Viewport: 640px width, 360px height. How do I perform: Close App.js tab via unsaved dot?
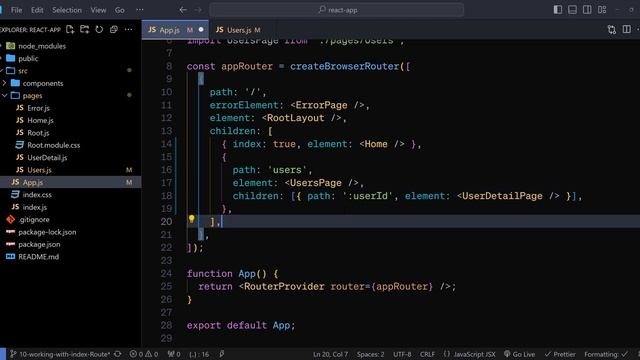[201, 29]
